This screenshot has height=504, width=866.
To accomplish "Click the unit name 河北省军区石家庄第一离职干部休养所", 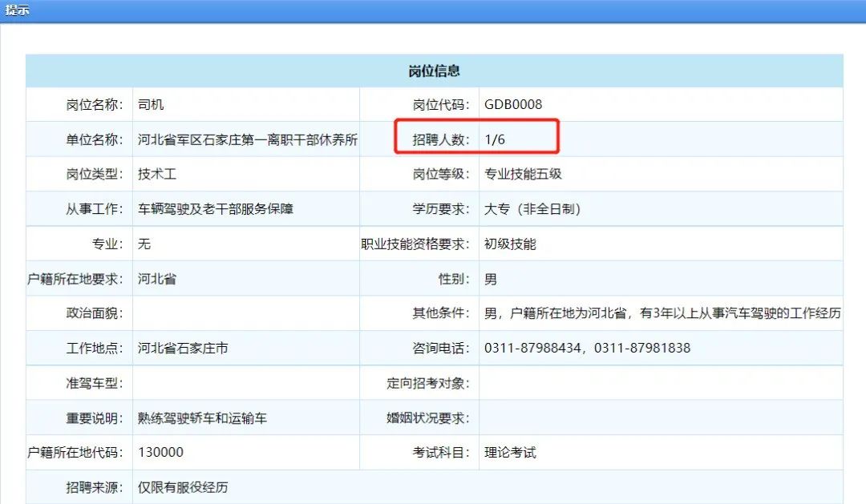I will pyautogui.click(x=247, y=139).
